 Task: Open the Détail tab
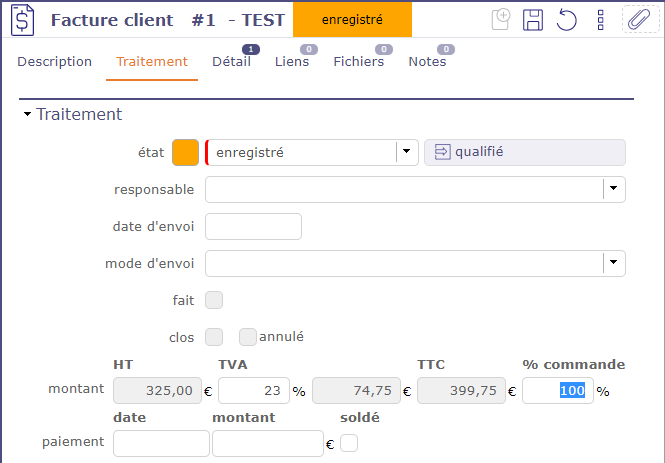click(231, 62)
